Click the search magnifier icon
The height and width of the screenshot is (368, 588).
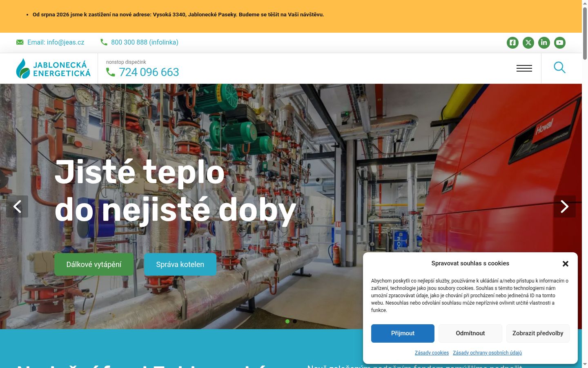560,67
